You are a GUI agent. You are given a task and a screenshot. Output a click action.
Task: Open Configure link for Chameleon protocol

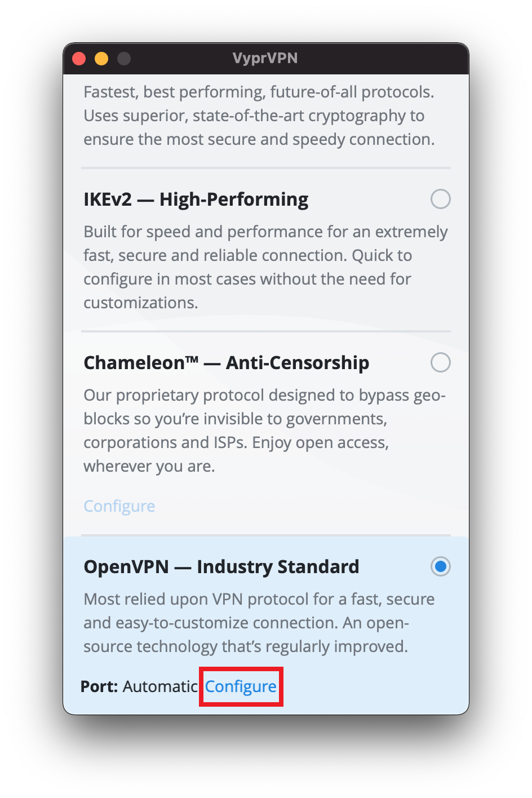[119, 506]
